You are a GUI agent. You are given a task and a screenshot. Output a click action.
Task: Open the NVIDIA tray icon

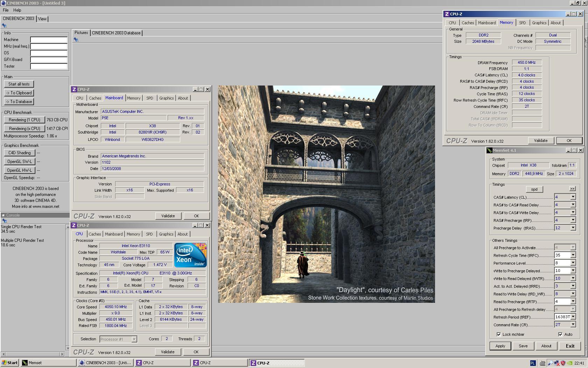point(569,363)
